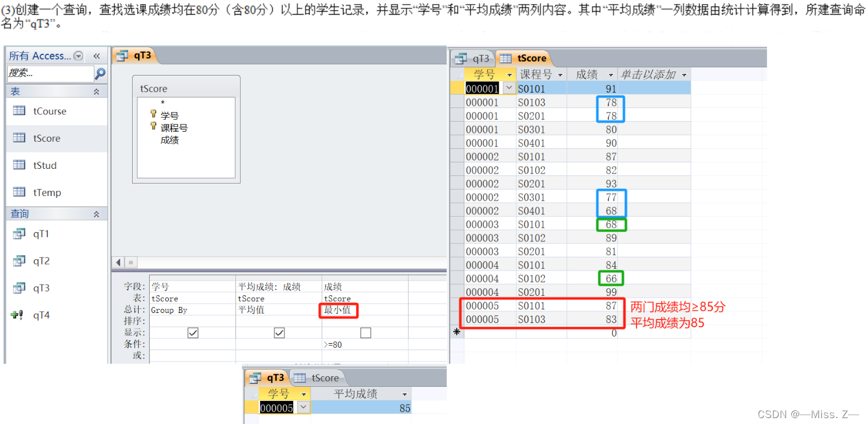Select 课程号 key field in tScore field list
This screenshot has width=868, height=424.
(174, 128)
